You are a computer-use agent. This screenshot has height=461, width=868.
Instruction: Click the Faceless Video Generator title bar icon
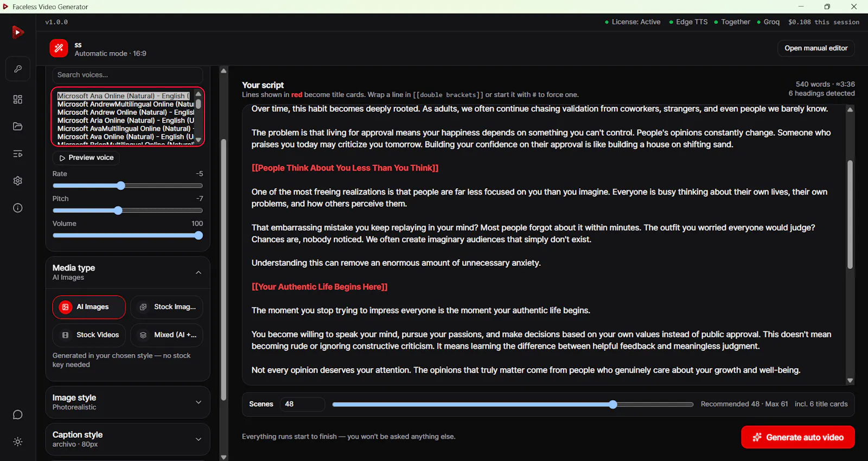pyautogui.click(x=6, y=7)
